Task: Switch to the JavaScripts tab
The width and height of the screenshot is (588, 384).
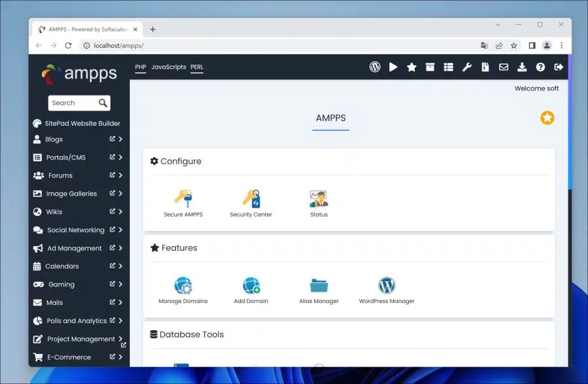Action: (169, 67)
